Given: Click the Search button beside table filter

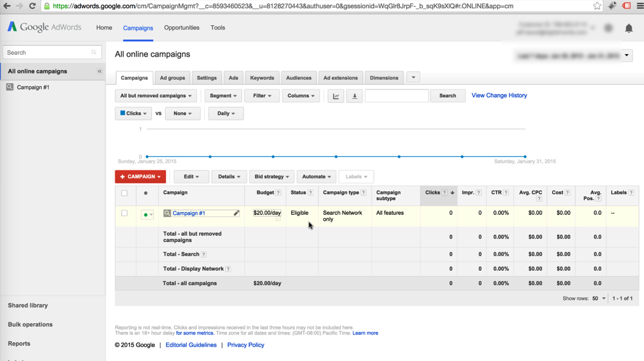Looking at the screenshot, I should 448,96.
